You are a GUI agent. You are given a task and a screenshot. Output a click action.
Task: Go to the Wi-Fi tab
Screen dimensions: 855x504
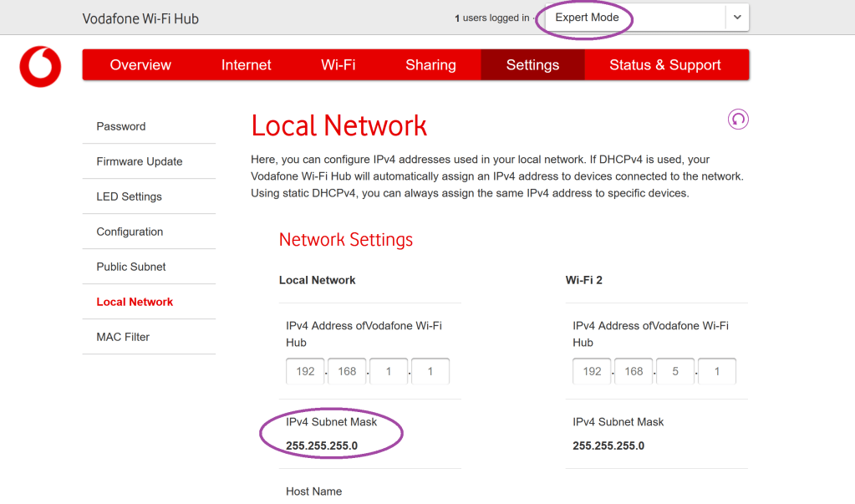[338, 65]
